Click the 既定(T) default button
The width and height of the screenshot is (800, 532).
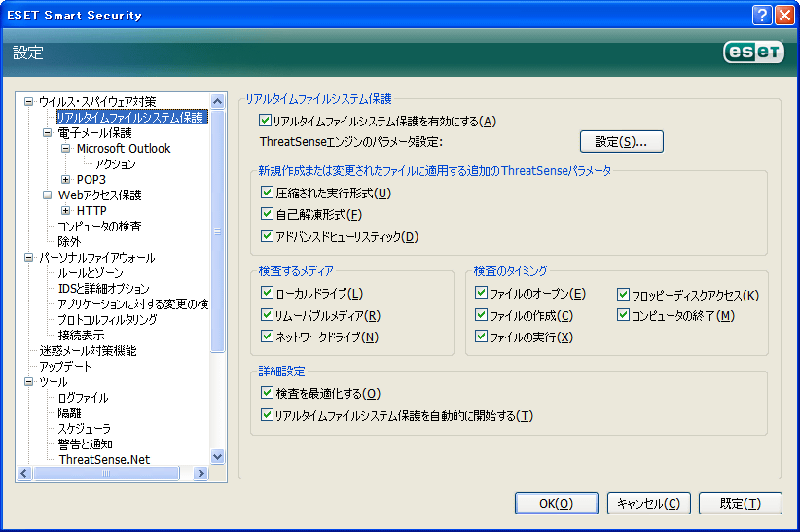click(740, 504)
